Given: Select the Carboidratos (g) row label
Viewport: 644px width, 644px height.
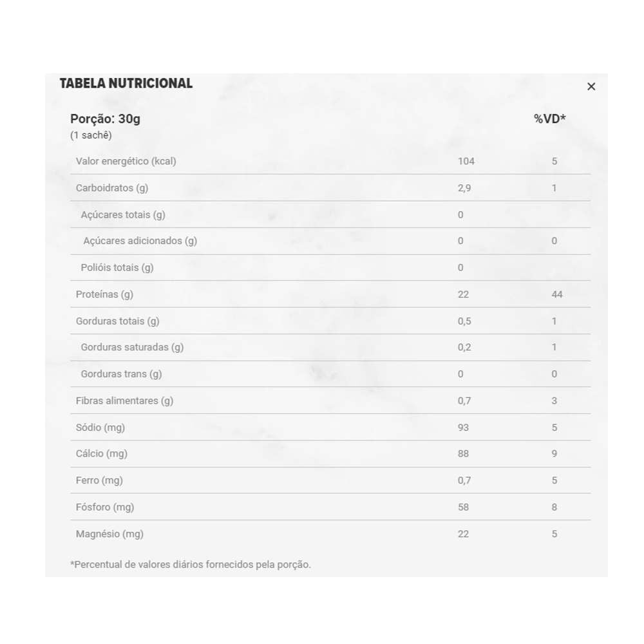Looking at the screenshot, I should point(112,188).
